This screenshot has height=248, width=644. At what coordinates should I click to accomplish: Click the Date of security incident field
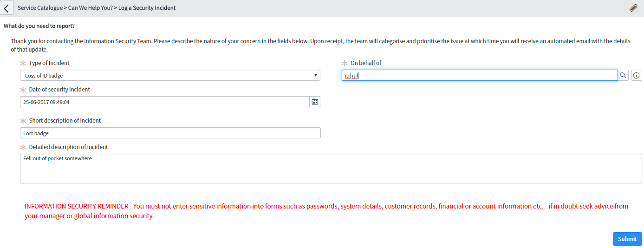165,102
